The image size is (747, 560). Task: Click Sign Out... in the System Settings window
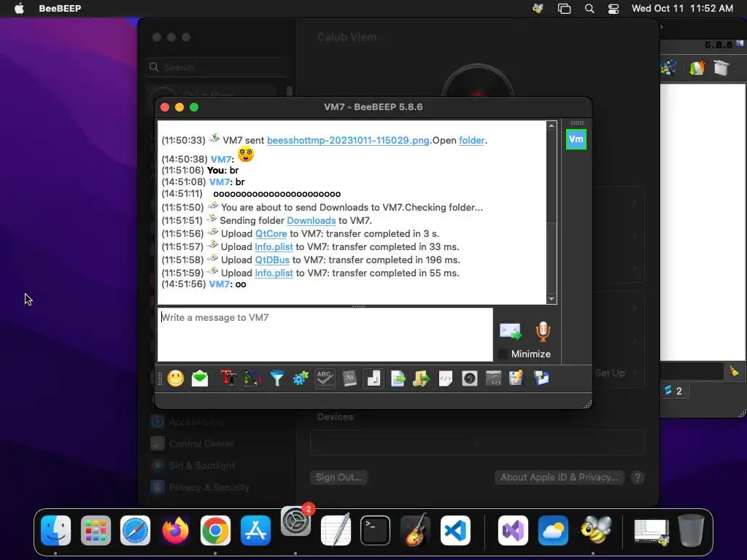click(338, 477)
